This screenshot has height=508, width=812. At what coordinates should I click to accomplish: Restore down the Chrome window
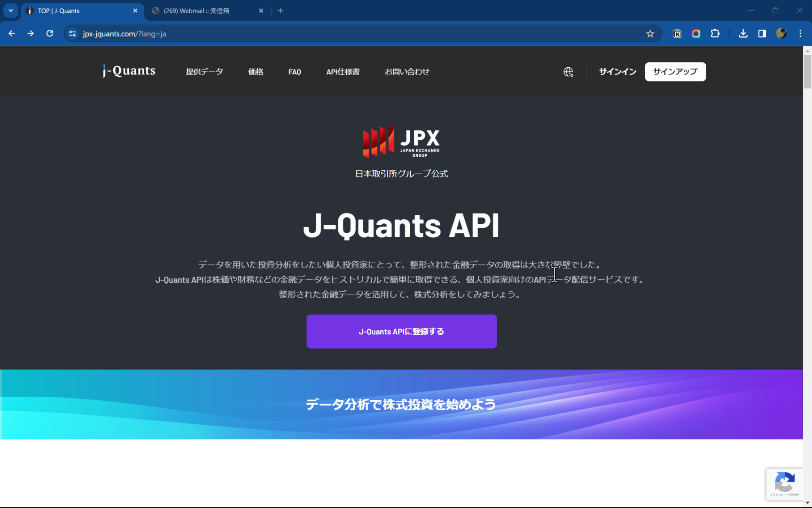(775, 10)
